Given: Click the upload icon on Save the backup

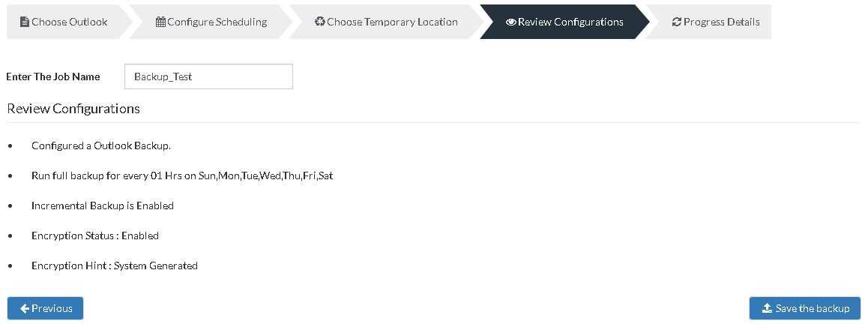Looking at the screenshot, I should click(768, 308).
